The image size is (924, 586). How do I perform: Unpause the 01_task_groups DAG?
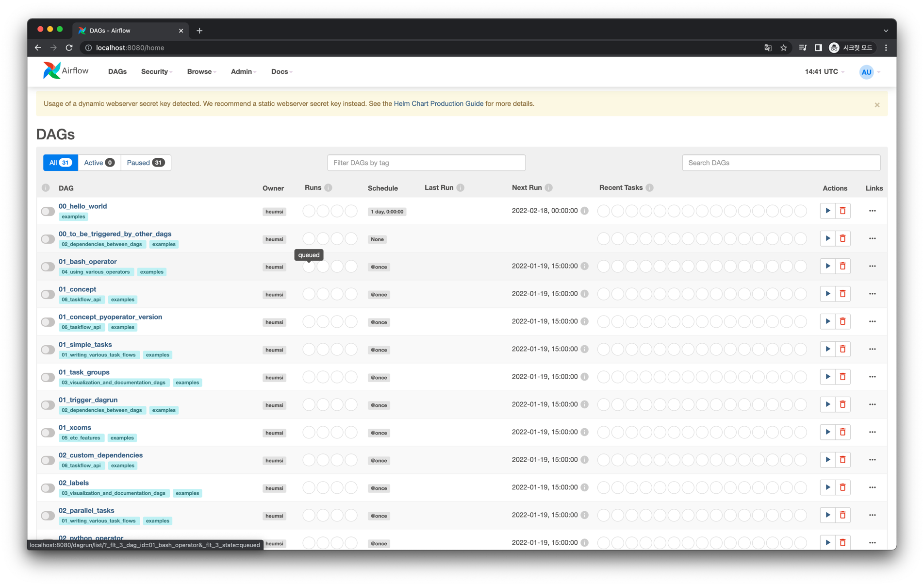(x=48, y=378)
